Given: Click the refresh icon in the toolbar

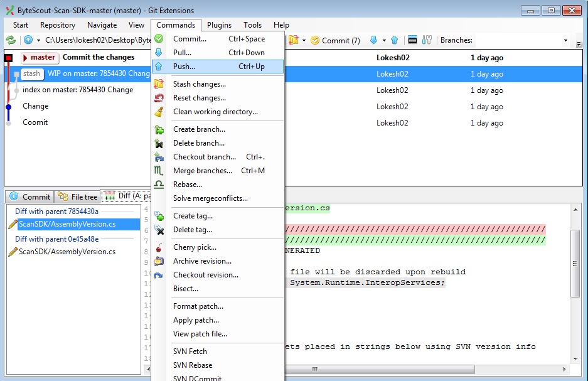Looking at the screenshot, I should pyautogui.click(x=11, y=40).
